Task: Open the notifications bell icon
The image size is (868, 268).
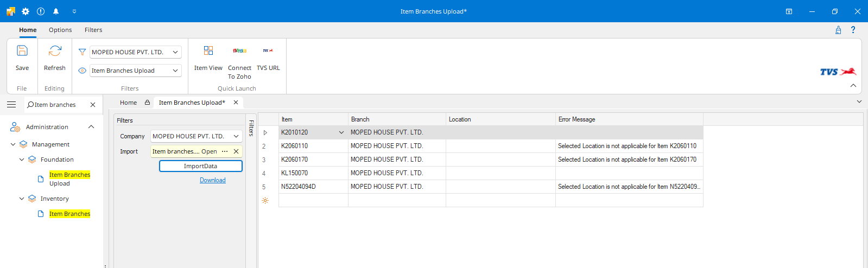Action: [56, 11]
